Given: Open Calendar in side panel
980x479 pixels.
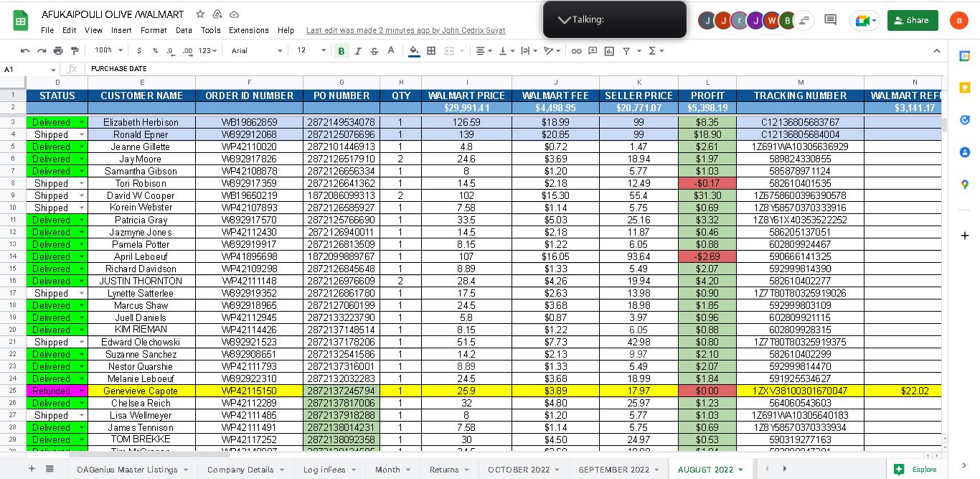Looking at the screenshot, I should (x=964, y=56).
